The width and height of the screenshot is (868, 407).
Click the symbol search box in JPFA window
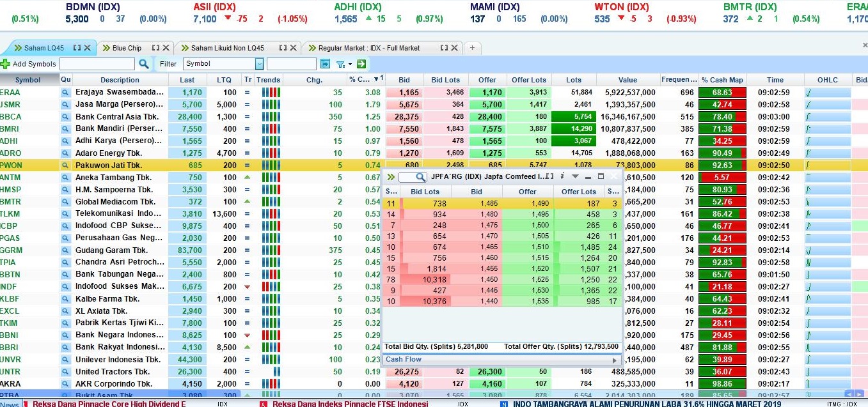pyautogui.click(x=413, y=177)
